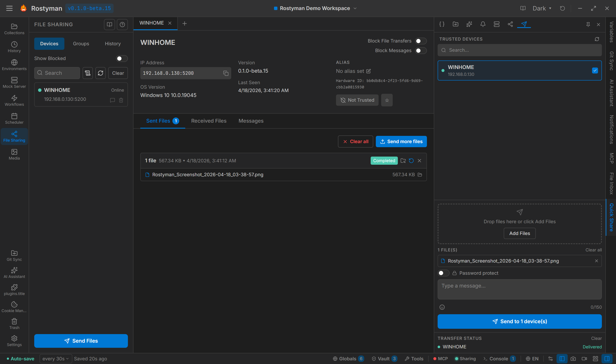Image resolution: width=616 pixels, height=364 pixels.
Task: Open the notifications bell panel icon
Action: [483, 24]
